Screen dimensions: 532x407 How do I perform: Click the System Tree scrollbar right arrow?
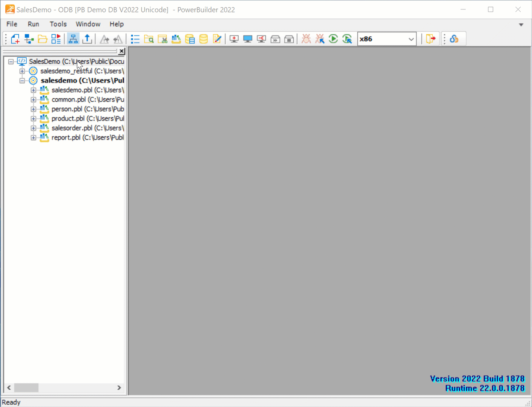tap(119, 388)
